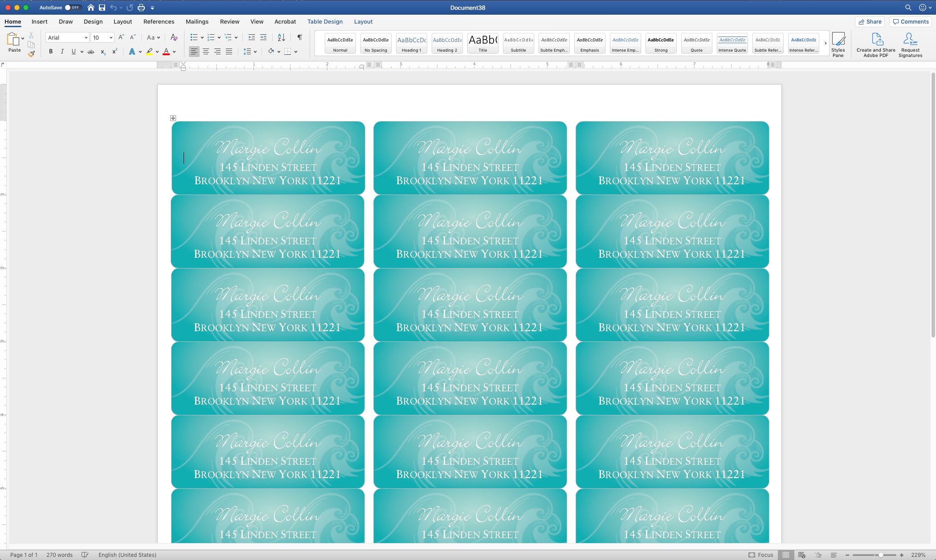
Task: Click the Format Painter brush icon
Action: [31, 54]
